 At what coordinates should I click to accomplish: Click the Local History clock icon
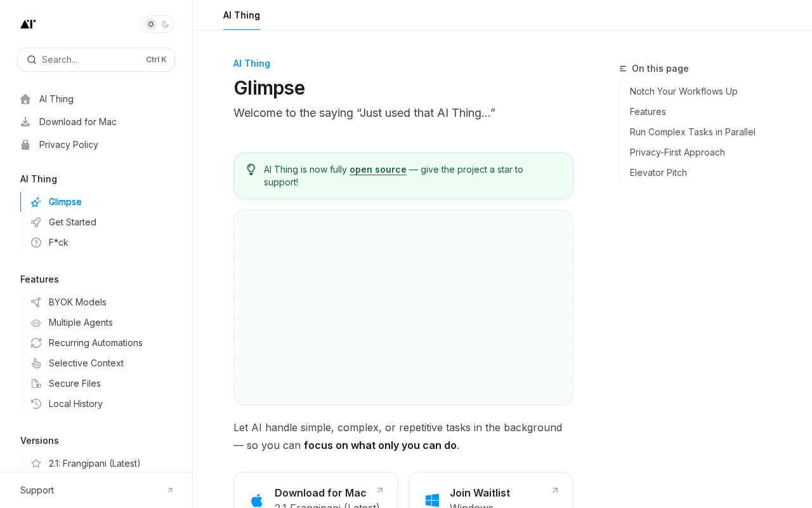pyautogui.click(x=36, y=404)
